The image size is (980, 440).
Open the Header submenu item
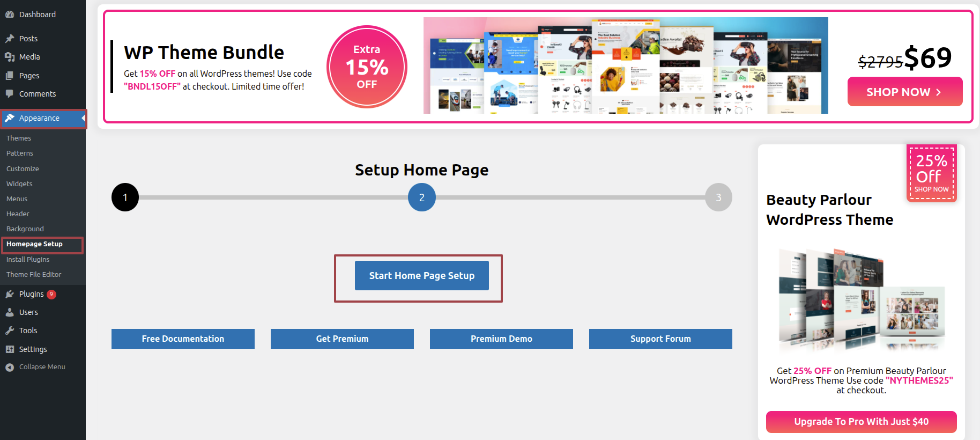point(18,214)
